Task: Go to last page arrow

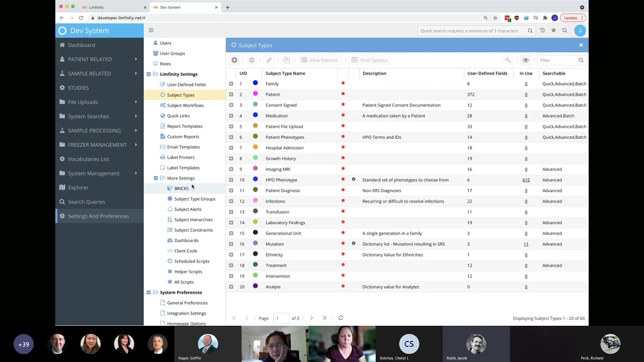Action: pos(325,318)
